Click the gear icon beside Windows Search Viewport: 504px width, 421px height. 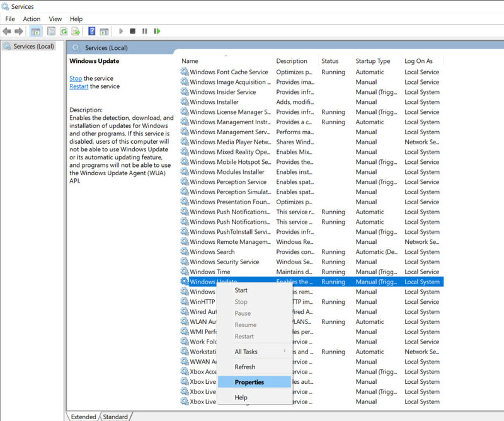(184, 251)
